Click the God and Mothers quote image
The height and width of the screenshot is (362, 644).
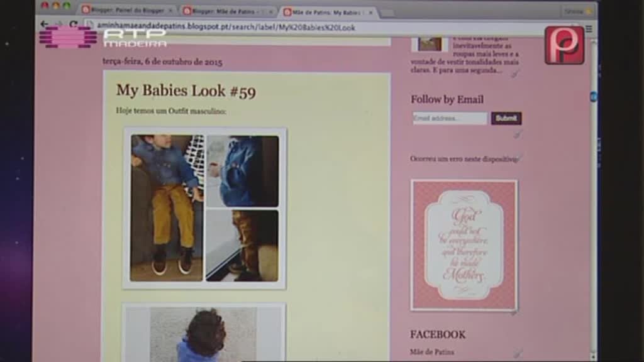[x=464, y=244]
